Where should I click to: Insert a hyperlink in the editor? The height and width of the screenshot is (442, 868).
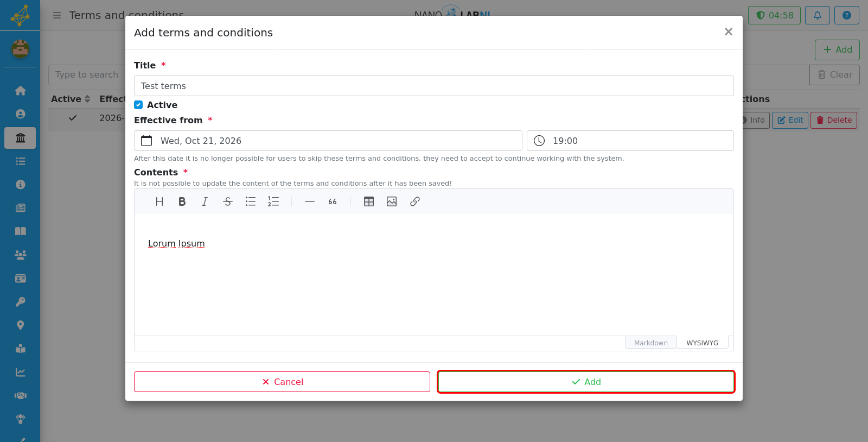[415, 201]
